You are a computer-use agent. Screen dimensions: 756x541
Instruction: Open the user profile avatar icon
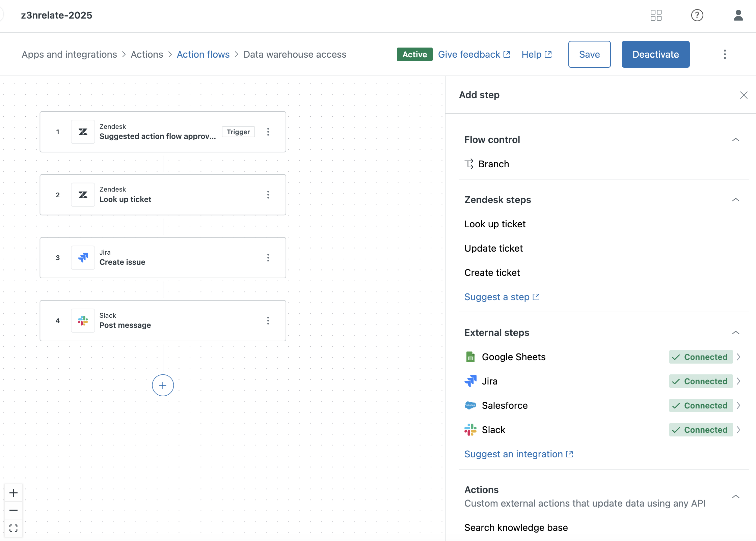tap(738, 15)
